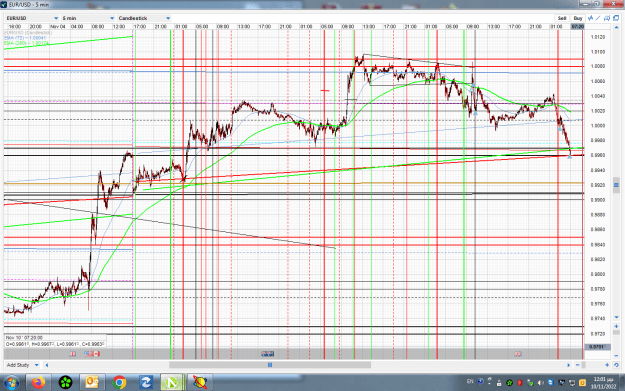Screen dimensions: 625x391
Task: Click the Canada flag economic event
Action: (x=96, y=354)
